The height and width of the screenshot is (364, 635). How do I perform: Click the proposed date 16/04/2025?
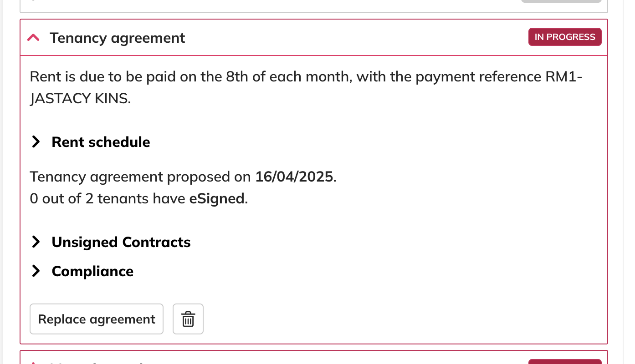294,177
